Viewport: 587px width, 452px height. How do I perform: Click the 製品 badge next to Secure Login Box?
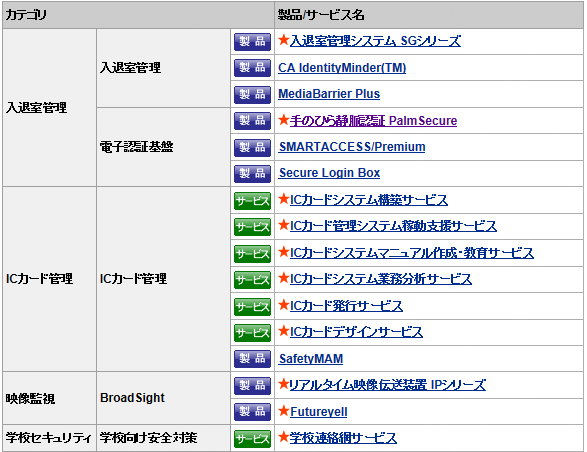(x=252, y=174)
